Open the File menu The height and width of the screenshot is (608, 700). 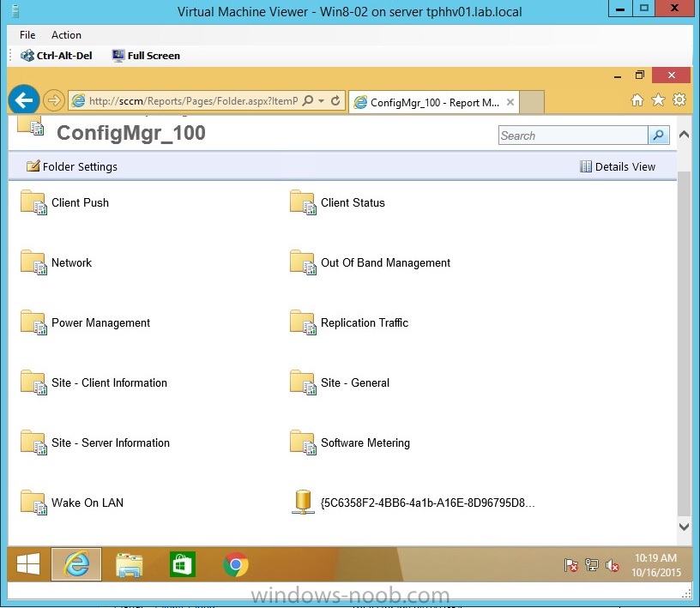coord(27,35)
